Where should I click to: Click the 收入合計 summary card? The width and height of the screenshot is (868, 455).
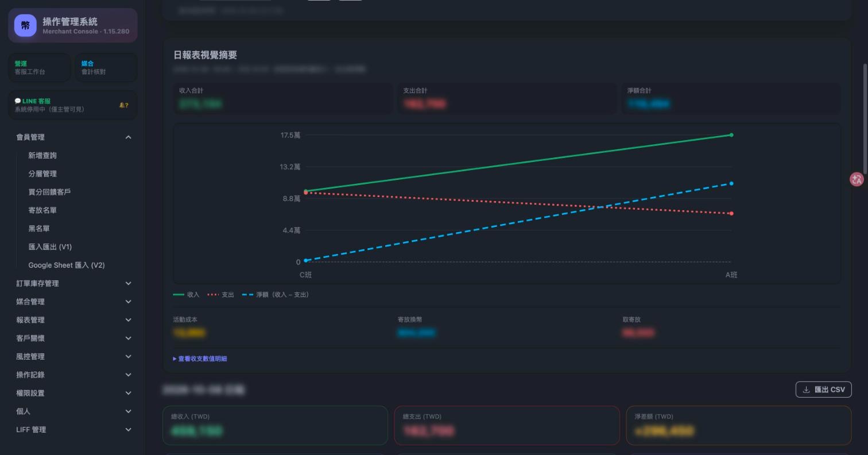(283, 98)
